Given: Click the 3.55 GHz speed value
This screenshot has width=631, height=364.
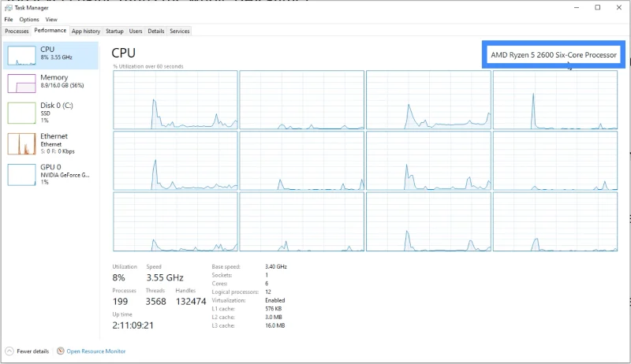Looking at the screenshot, I should coord(165,277).
